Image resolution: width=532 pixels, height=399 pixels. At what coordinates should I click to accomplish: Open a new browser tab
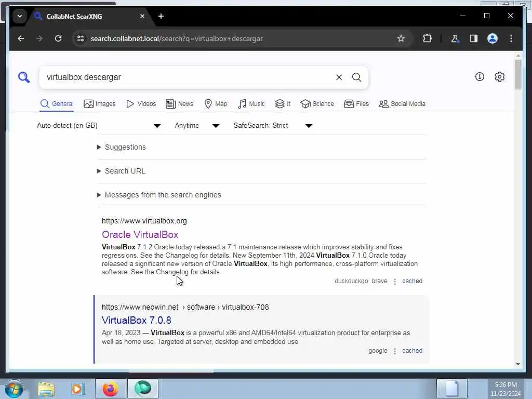click(x=161, y=16)
